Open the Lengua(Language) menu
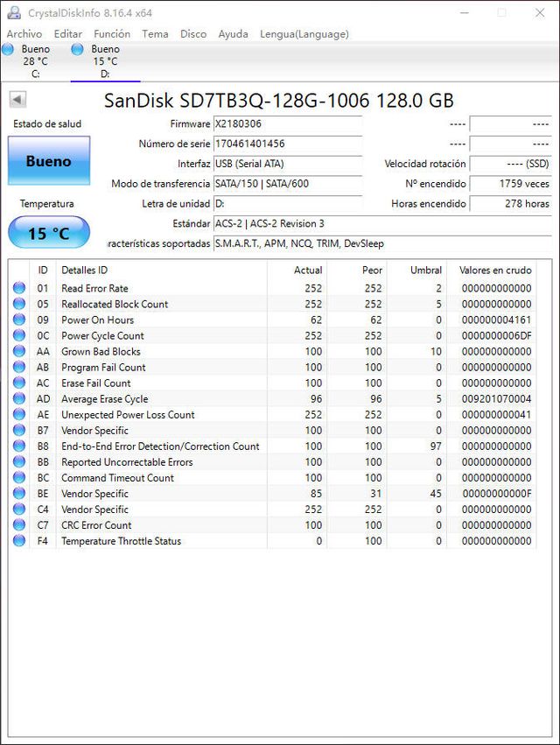Viewport: 560px width, 745px height. click(x=304, y=34)
